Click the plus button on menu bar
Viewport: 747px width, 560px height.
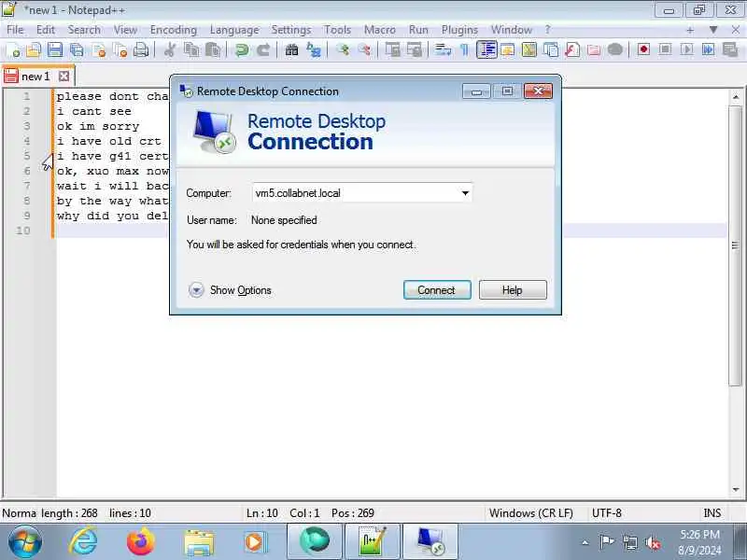[x=690, y=30]
